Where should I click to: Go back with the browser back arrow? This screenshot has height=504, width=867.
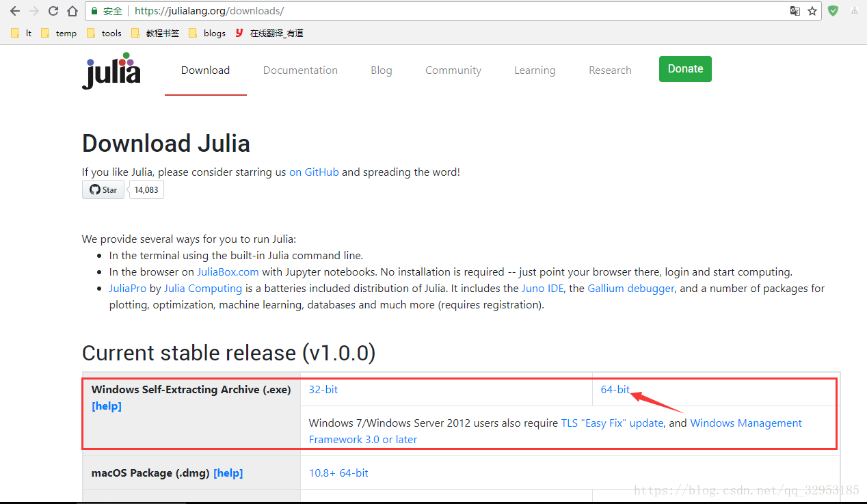click(15, 11)
